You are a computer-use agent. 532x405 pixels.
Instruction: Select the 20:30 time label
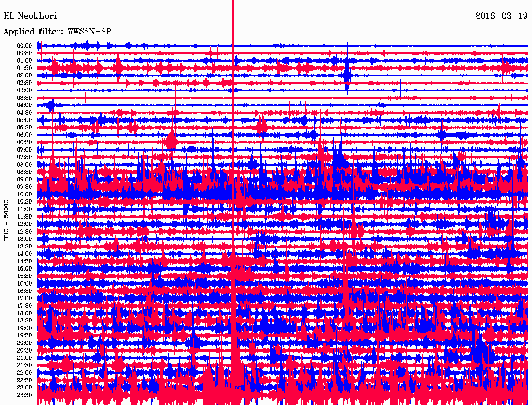(24, 350)
